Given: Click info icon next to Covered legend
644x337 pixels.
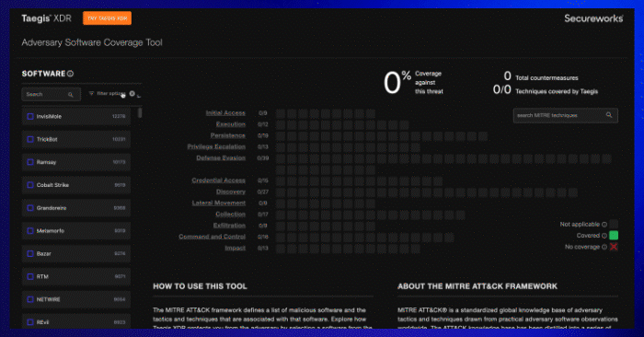Looking at the screenshot, I should 604,236.
